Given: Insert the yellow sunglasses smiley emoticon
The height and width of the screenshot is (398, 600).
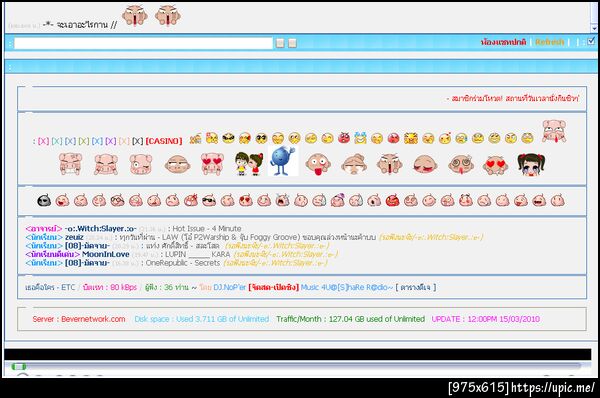Looking at the screenshot, I should (x=228, y=138).
